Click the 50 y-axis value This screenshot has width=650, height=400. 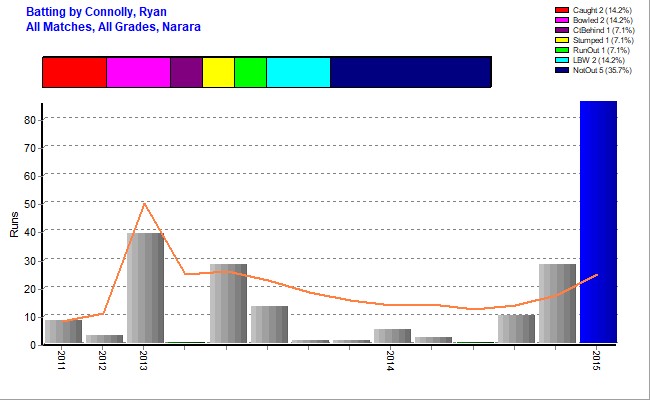pyautogui.click(x=30, y=205)
